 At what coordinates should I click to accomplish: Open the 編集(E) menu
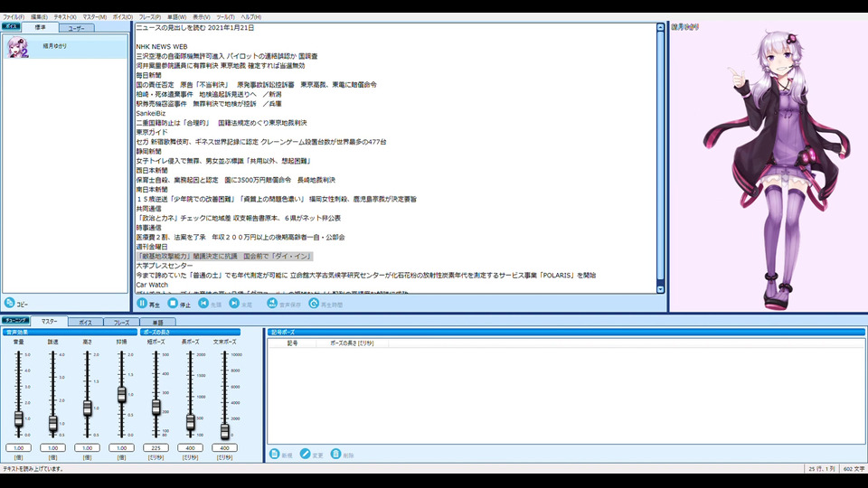pos(39,17)
